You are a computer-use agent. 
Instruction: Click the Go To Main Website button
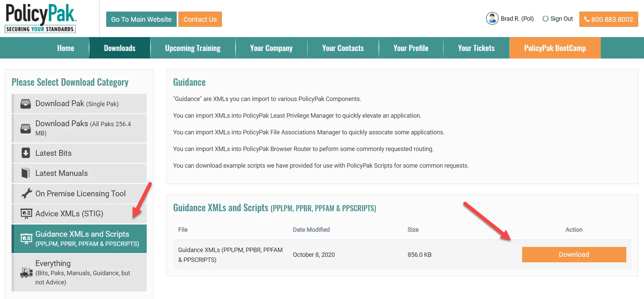click(141, 19)
